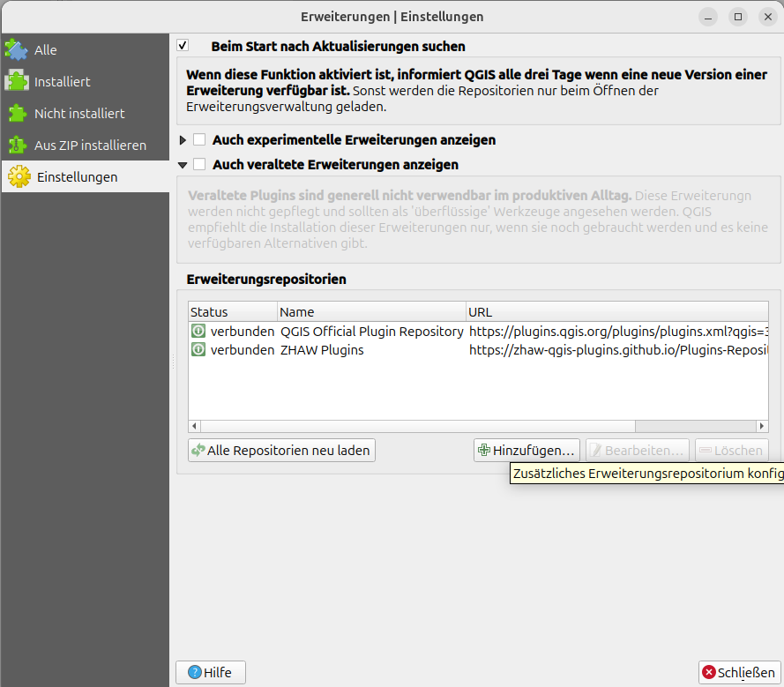784x687 pixels.
Task: Sort repositories by the Name column header
Action: point(370,312)
